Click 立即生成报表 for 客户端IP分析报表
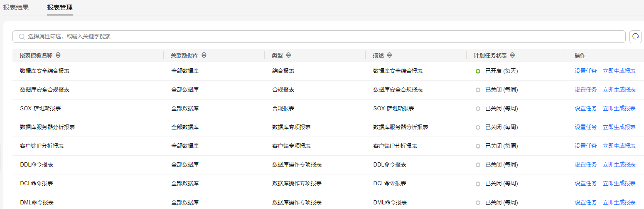 (619, 146)
